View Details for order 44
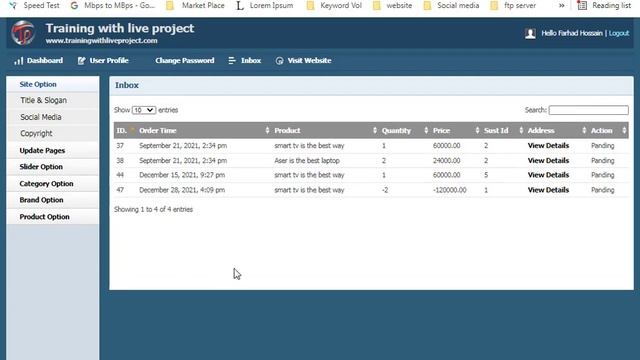Viewport: 640px width, 360px height. (x=548, y=175)
